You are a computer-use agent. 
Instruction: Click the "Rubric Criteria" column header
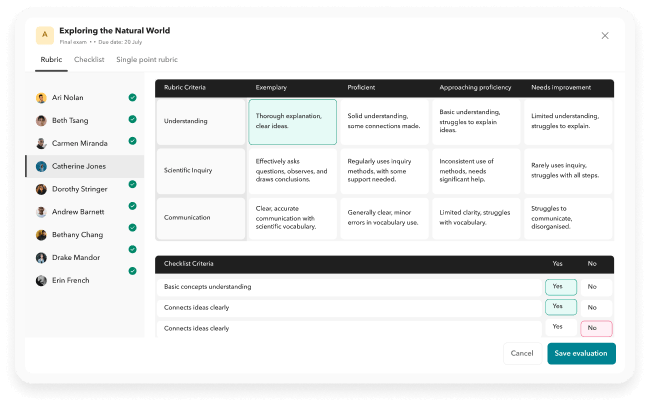(x=185, y=87)
